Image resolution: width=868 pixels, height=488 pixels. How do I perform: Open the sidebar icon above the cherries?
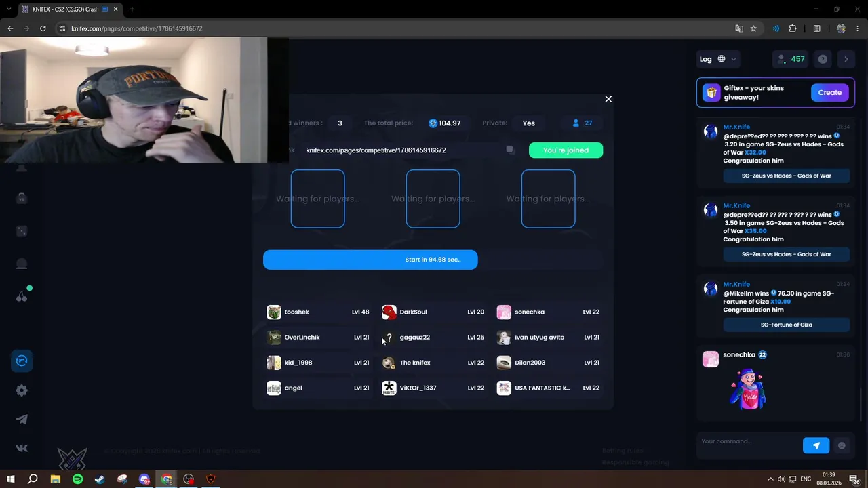click(22, 264)
